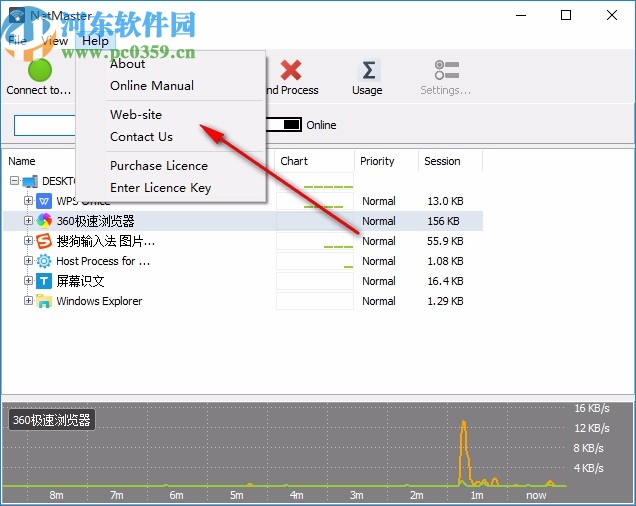This screenshot has width=636, height=506.
Task: Click the green Connect to… icon
Action: (39, 70)
